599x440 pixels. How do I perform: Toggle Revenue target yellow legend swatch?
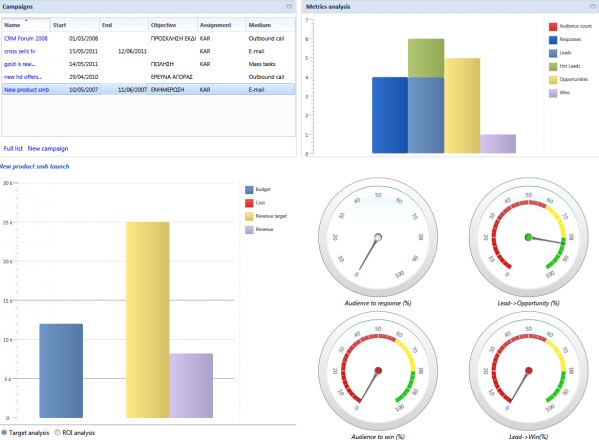point(249,217)
